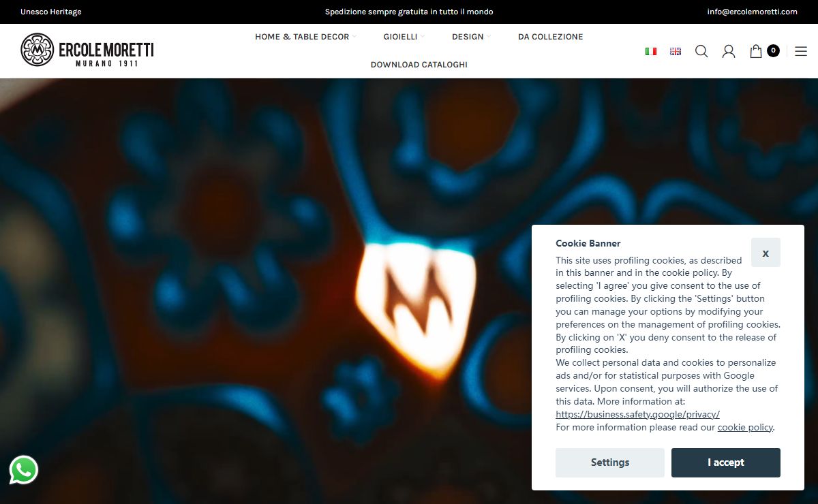
Task: Open Da Collezione menu item
Action: tap(551, 37)
